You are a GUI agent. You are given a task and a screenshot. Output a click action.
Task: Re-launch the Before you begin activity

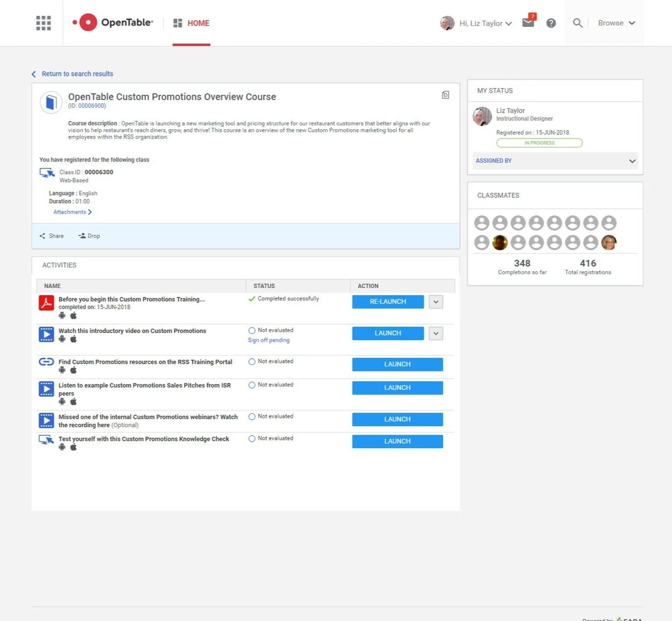point(388,302)
